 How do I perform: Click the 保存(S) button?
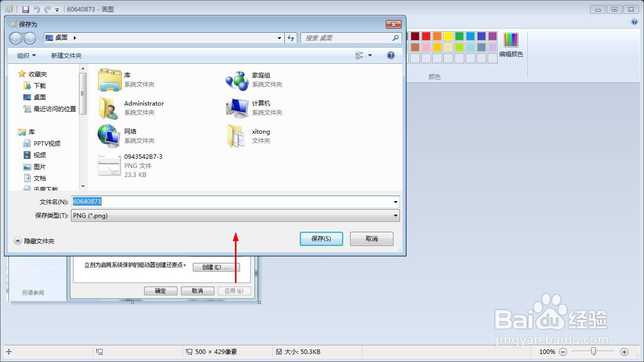pos(321,239)
